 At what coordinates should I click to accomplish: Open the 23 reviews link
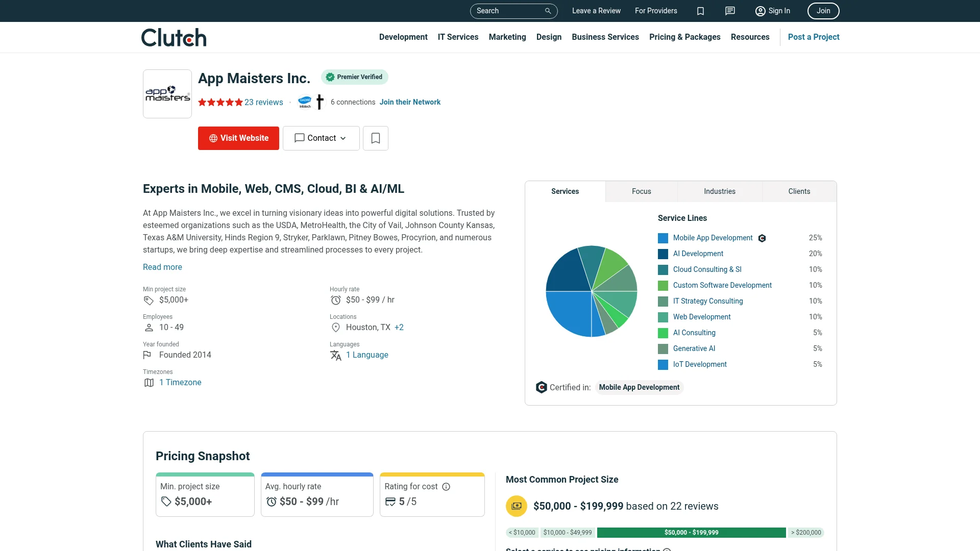coord(263,102)
